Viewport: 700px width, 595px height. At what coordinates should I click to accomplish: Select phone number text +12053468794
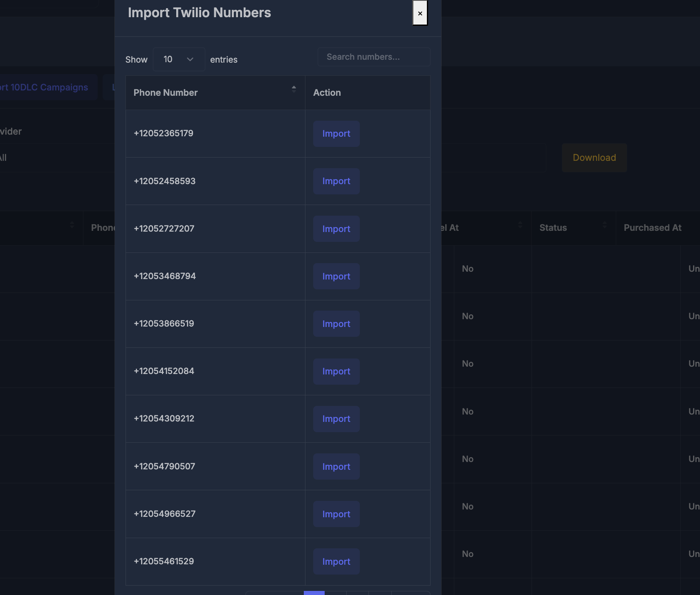click(x=165, y=276)
